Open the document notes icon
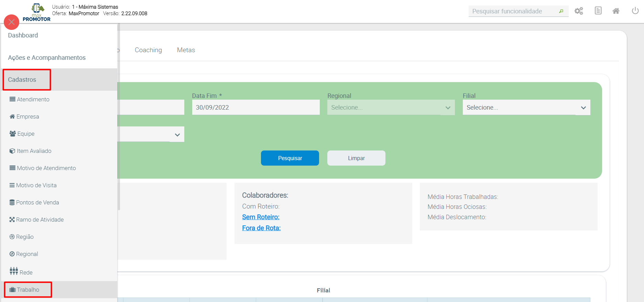Viewport: 644px width, 302px height. click(x=598, y=11)
